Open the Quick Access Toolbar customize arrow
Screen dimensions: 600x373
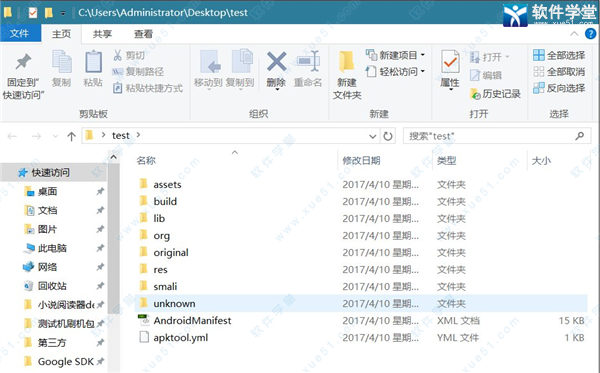point(63,13)
